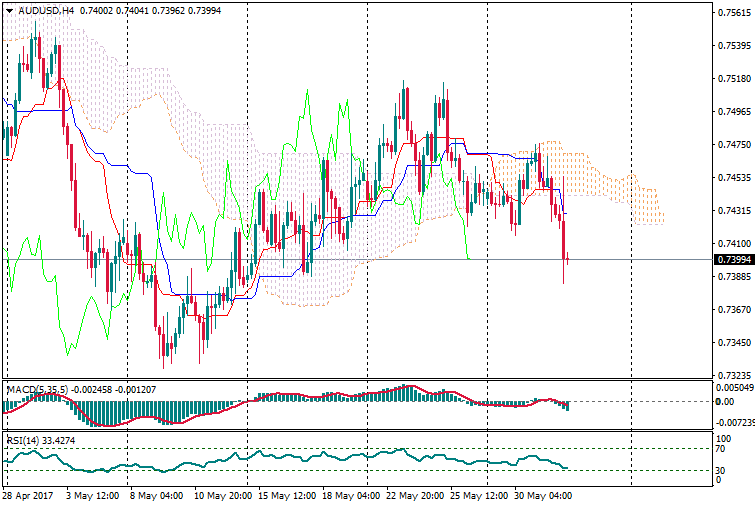Select the 0.73235 level on price axis

point(734,375)
